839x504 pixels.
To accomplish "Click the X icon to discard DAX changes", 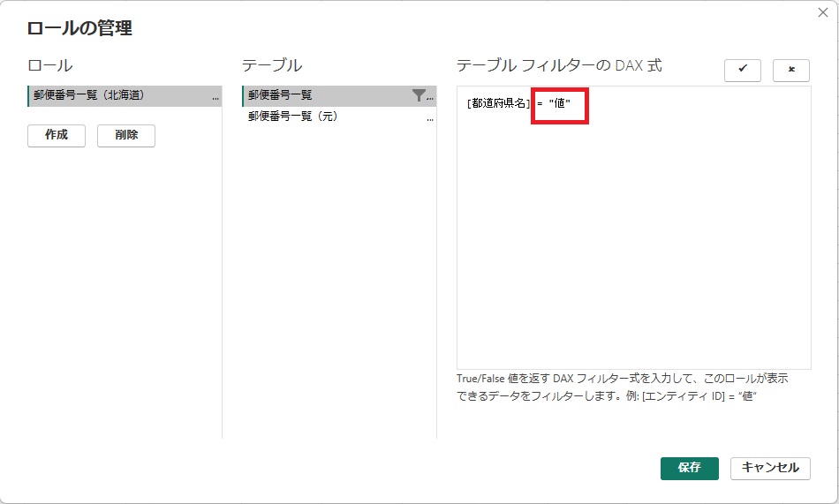I will pos(790,71).
